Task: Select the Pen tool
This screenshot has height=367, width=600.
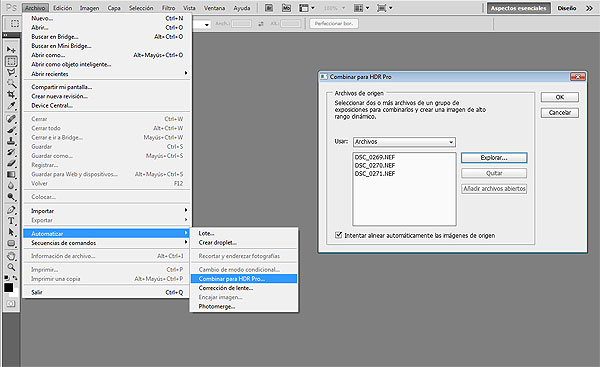Action: click(x=11, y=210)
